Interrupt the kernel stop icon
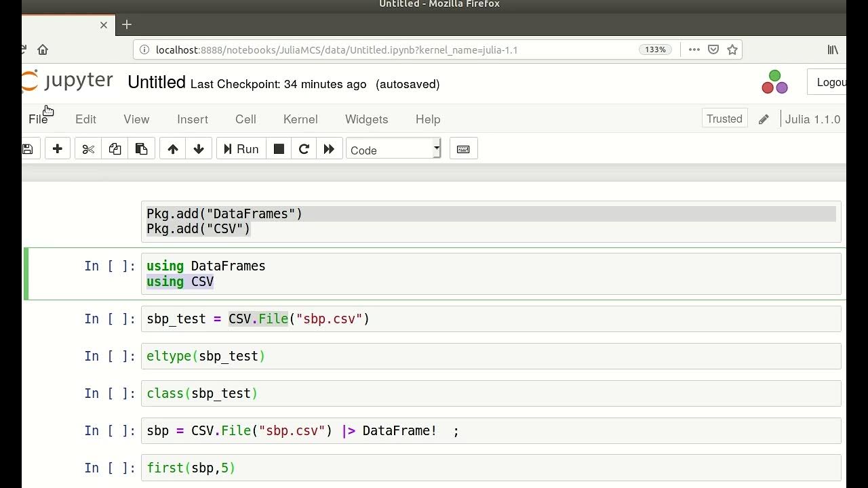This screenshot has height=488, width=868. coord(279,149)
